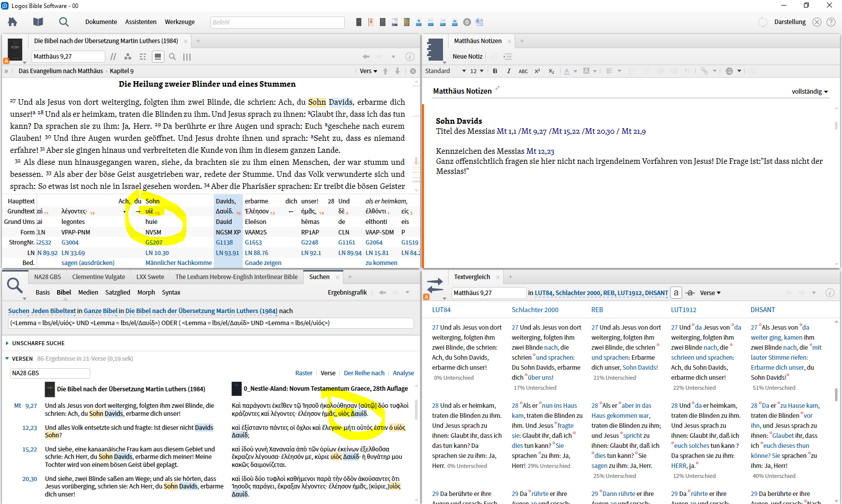Open the language globe dropdown
842x504 pixels.
[x=733, y=71]
